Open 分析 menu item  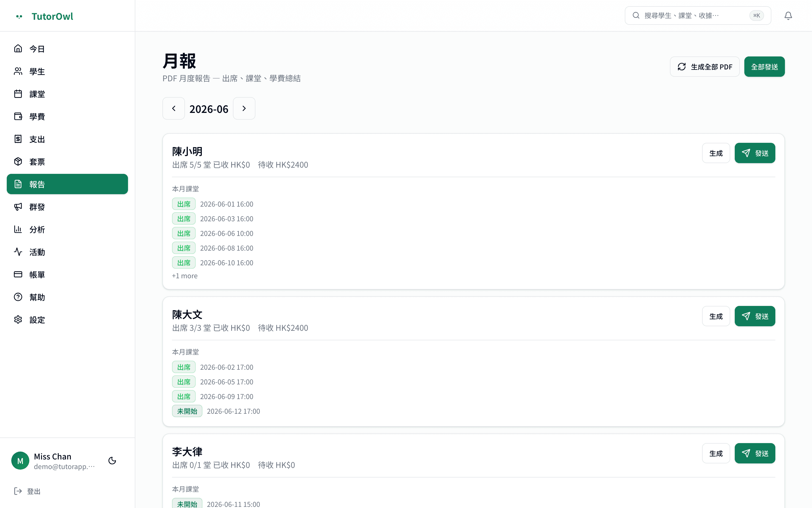(67, 229)
